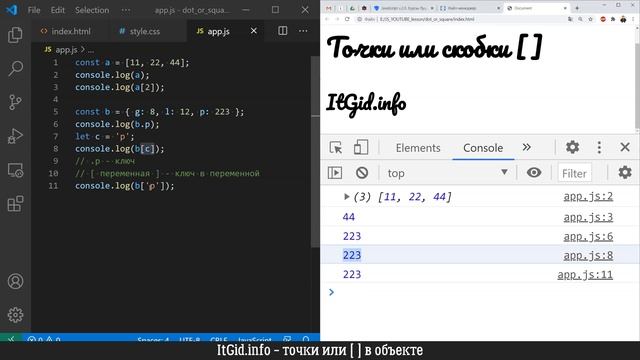Viewport: 640px width, 360px height.
Task: Click browser back button
Action: pyautogui.click(x=327, y=19)
